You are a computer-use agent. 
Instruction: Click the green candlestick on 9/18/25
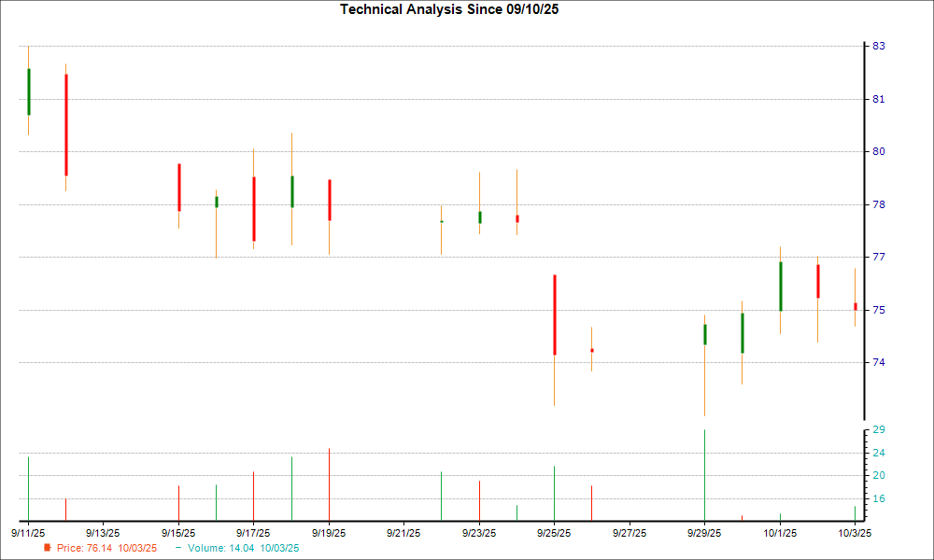pos(292,191)
